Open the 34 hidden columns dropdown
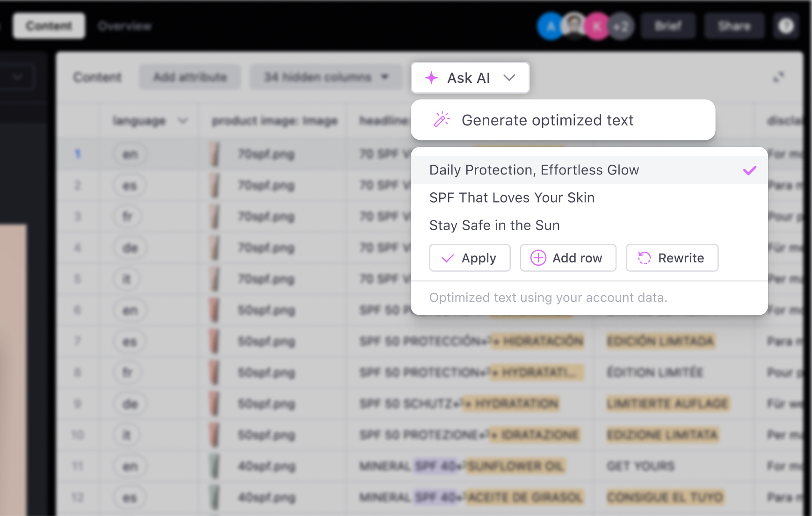The height and width of the screenshot is (516, 812). point(326,77)
